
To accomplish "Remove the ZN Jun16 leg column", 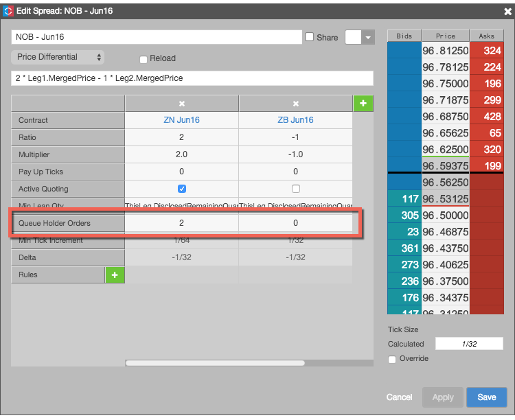I will click(182, 104).
